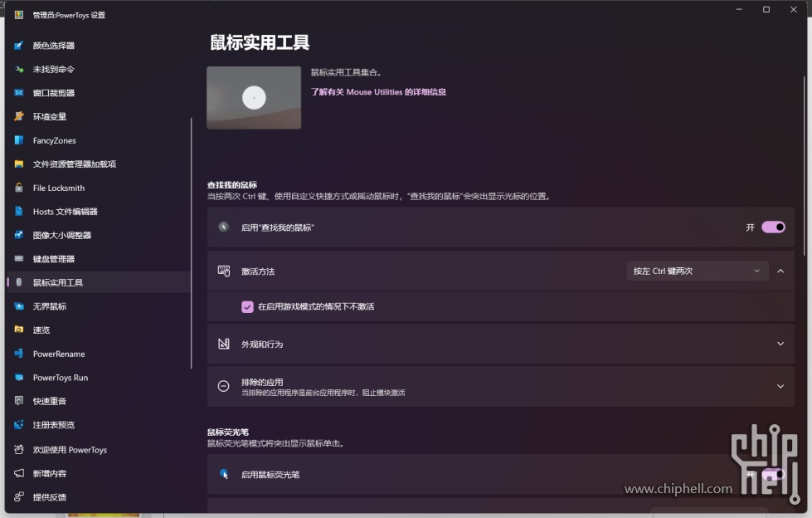812x518 pixels.
Task: Click the PowerToys app icon in title bar
Action: pos(18,14)
